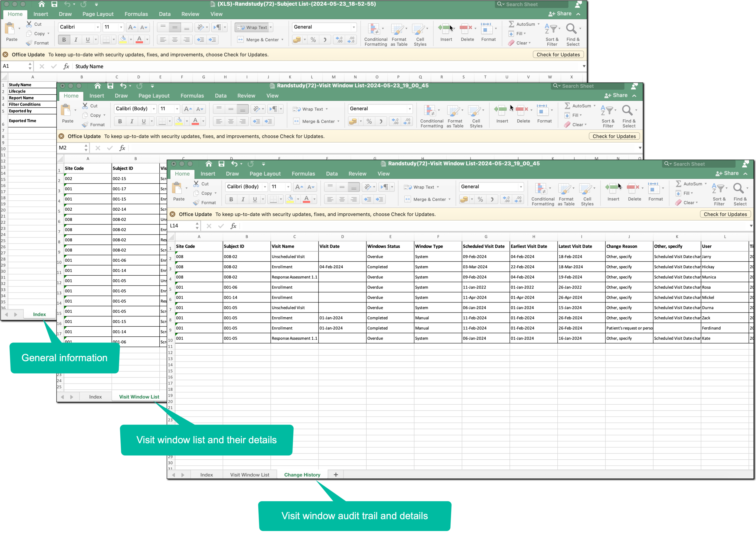Click align left icon in the front window

click(x=330, y=199)
